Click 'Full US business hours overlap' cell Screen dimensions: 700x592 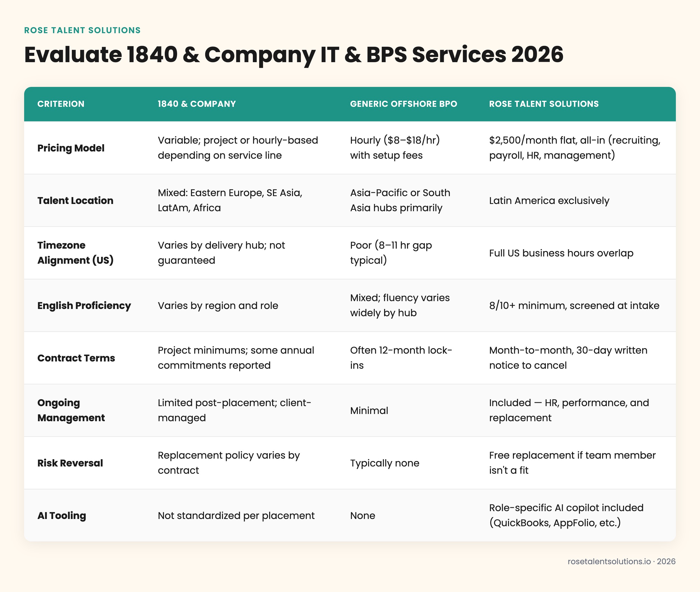pyautogui.click(x=562, y=253)
